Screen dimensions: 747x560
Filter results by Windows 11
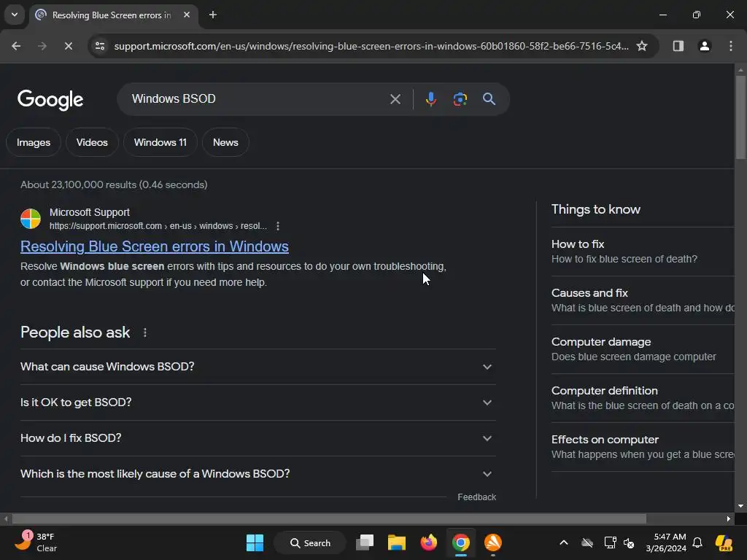coord(160,142)
